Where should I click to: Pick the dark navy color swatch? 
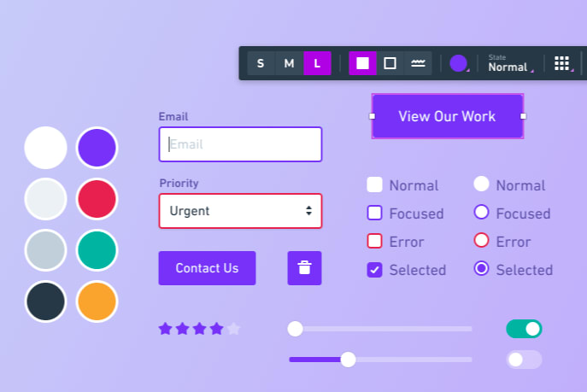(45, 301)
